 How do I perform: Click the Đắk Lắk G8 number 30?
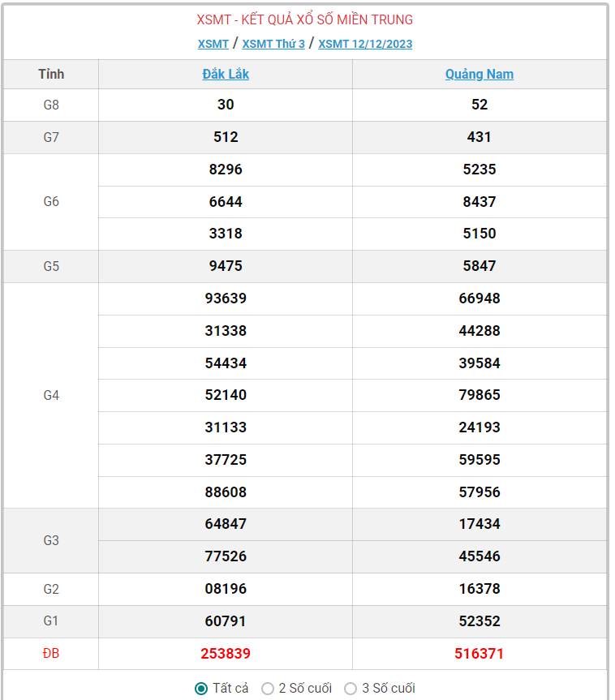point(226,105)
